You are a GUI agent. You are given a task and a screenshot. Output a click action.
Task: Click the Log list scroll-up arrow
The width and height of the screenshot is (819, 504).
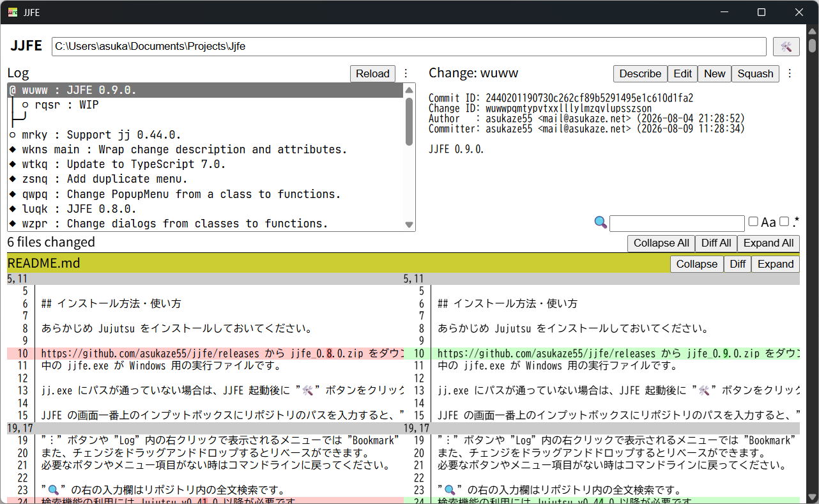409,89
